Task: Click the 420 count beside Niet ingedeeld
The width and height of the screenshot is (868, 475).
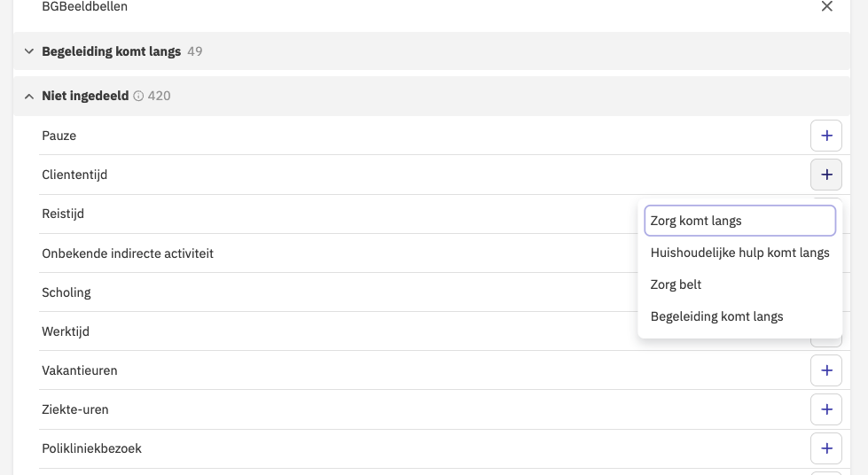Action: (x=159, y=97)
